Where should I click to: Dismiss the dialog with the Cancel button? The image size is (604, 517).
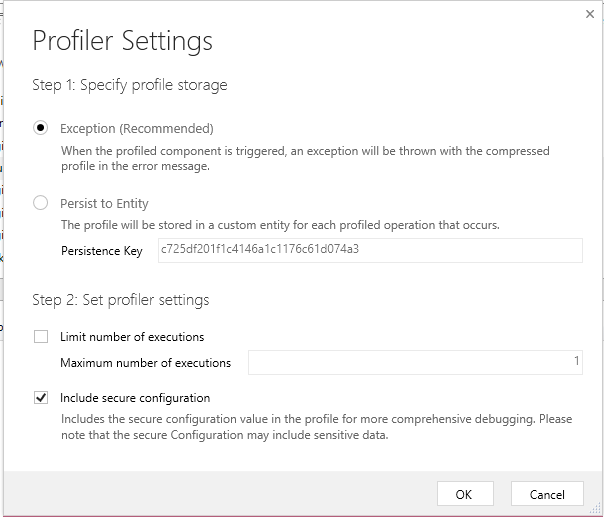click(x=547, y=494)
